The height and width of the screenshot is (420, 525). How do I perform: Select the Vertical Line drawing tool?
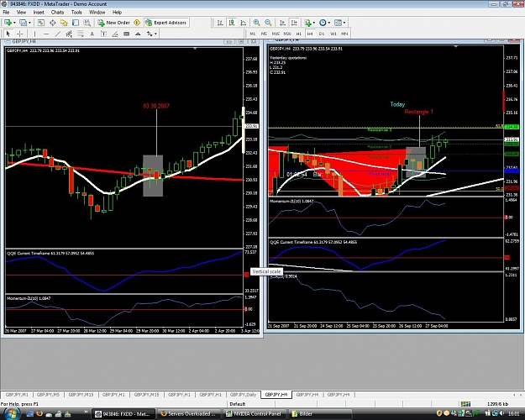tap(34, 34)
